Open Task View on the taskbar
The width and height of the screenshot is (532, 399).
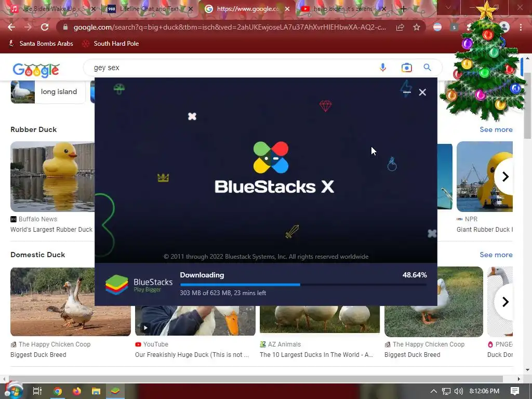tap(37, 391)
